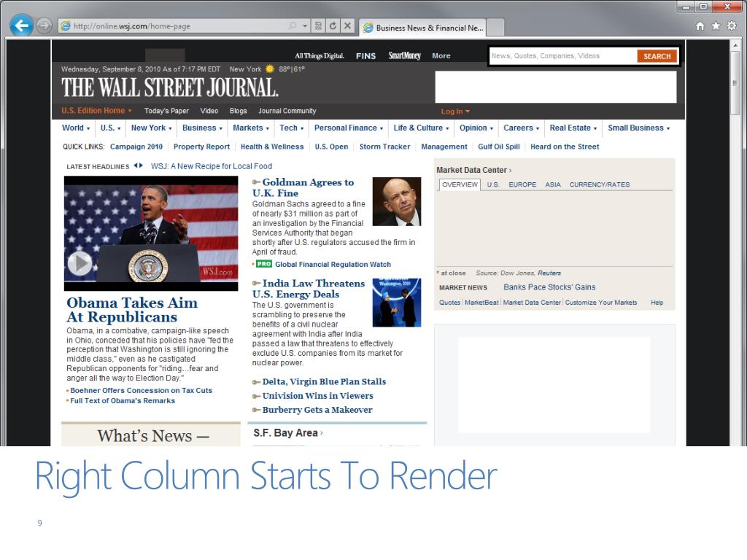
Task: Open the More menu in top bar
Action: tap(441, 55)
